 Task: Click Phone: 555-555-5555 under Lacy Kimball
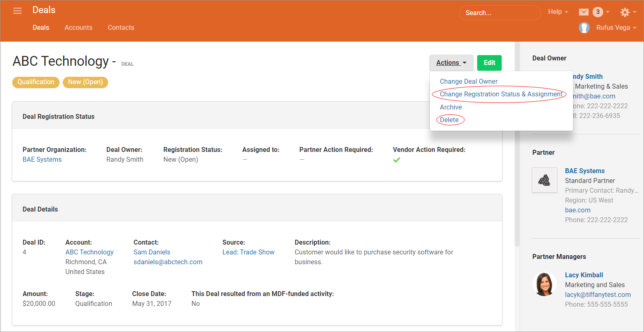(x=596, y=305)
